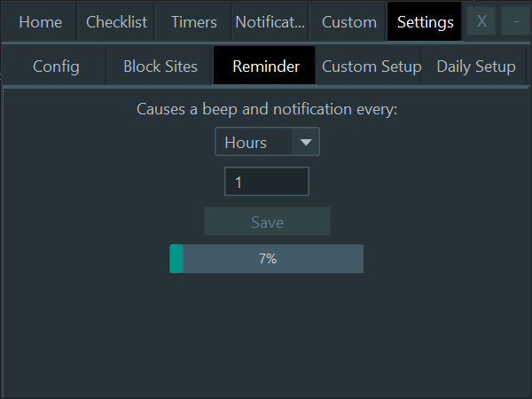The width and height of the screenshot is (532, 399).
Task: Select the Notificat... tab
Action: [x=270, y=22]
